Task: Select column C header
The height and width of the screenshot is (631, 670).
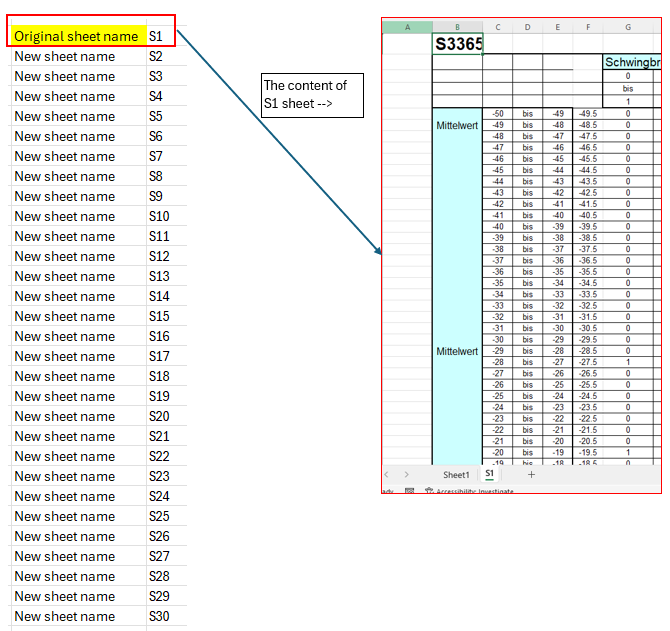Action: (x=497, y=27)
